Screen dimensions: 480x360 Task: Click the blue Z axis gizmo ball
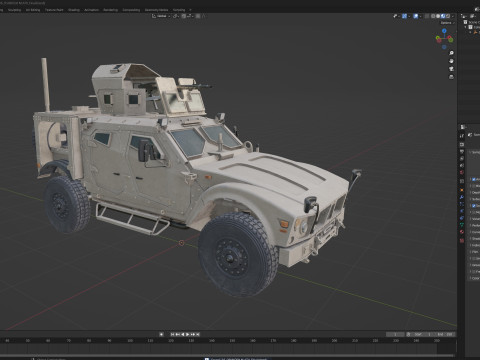click(444, 31)
